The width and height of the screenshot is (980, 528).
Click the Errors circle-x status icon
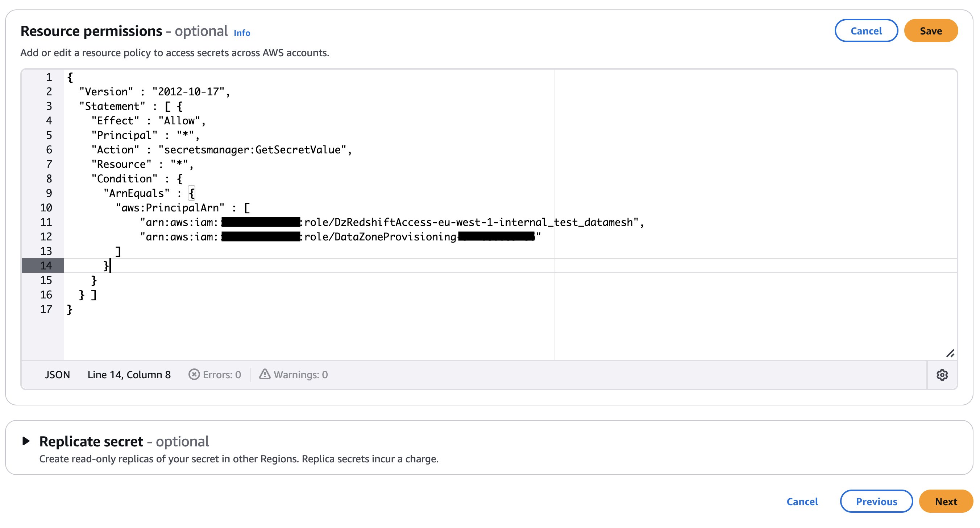pyautogui.click(x=194, y=375)
